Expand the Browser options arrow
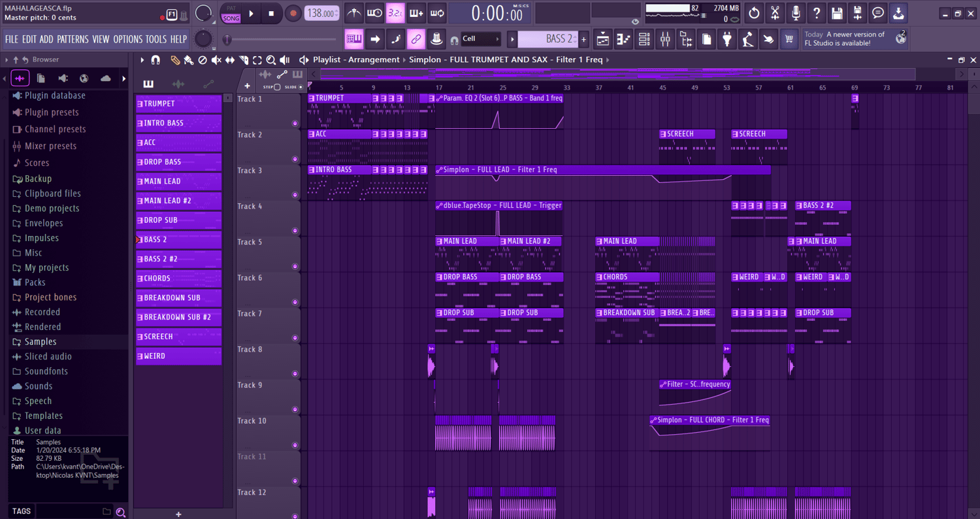980x519 pixels. (x=7, y=59)
